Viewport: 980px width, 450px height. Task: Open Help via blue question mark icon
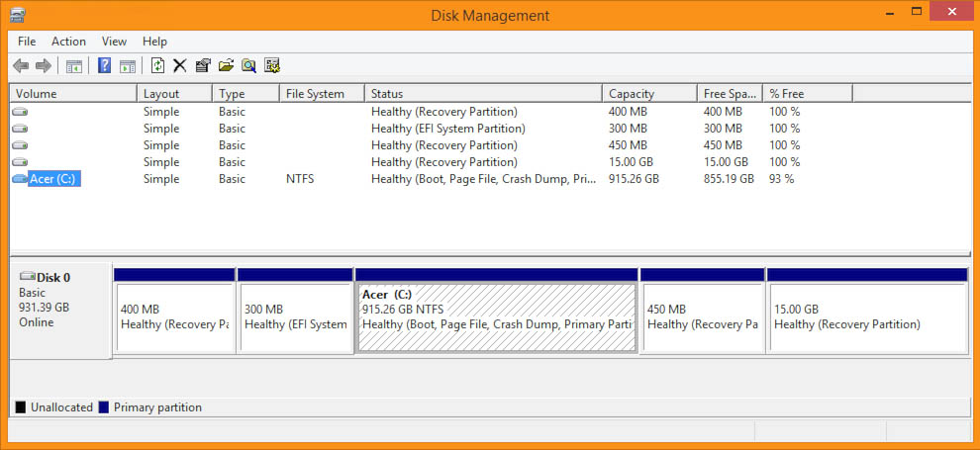coord(104,65)
